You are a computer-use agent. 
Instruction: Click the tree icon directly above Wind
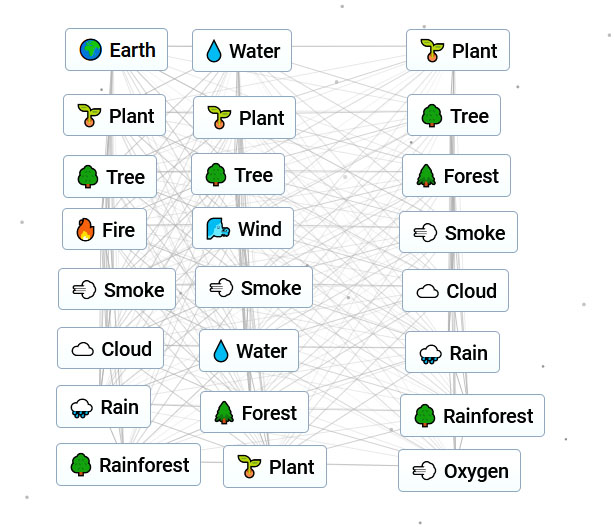pyautogui.click(x=215, y=176)
